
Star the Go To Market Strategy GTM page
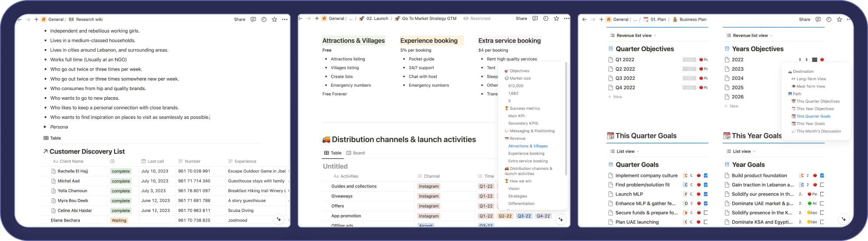556,19
